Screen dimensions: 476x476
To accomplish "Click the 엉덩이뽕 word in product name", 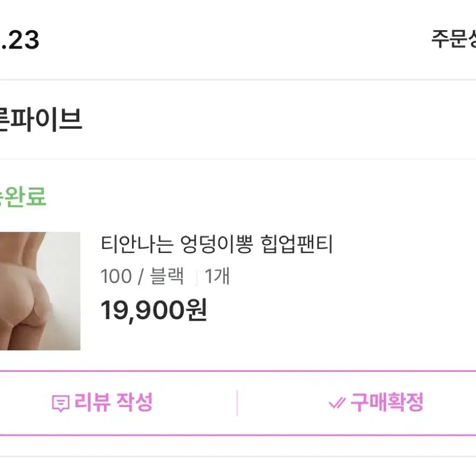I will [217, 244].
